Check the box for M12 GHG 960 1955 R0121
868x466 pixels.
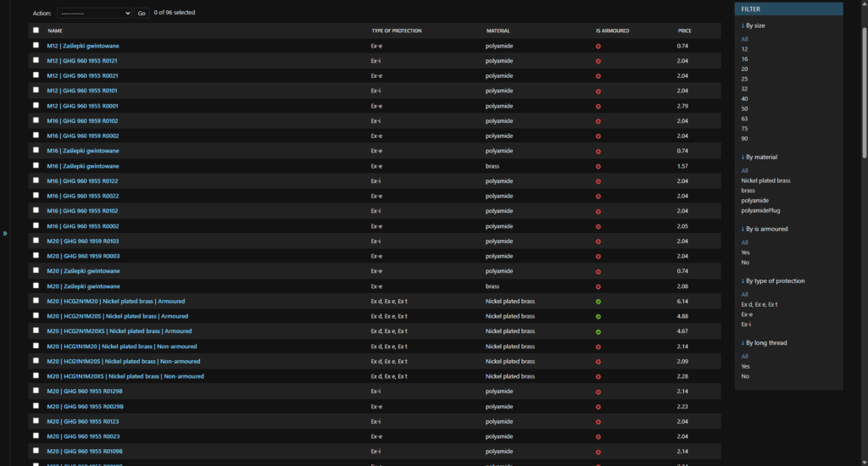[x=36, y=60]
